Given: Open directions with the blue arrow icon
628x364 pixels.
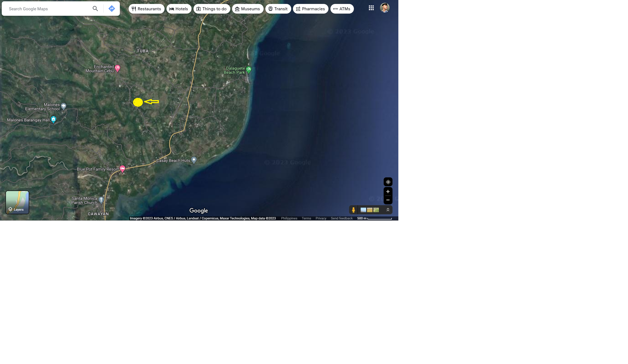Looking at the screenshot, I should click(112, 9).
